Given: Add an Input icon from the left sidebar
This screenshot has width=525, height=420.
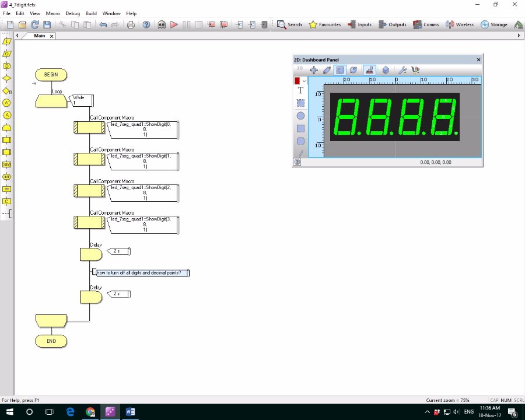Looking at the screenshot, I should [x=6, y=41].
